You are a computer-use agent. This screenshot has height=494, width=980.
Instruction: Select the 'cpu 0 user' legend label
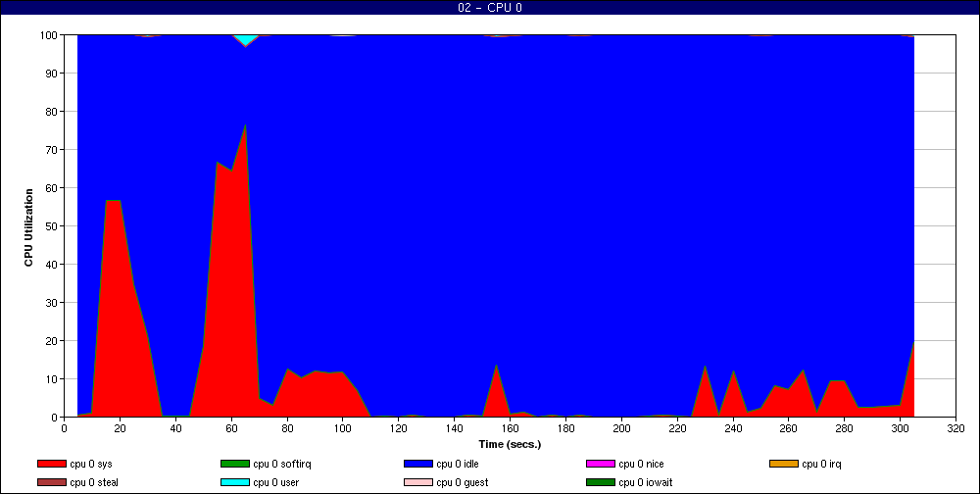(x=276, y=482)
